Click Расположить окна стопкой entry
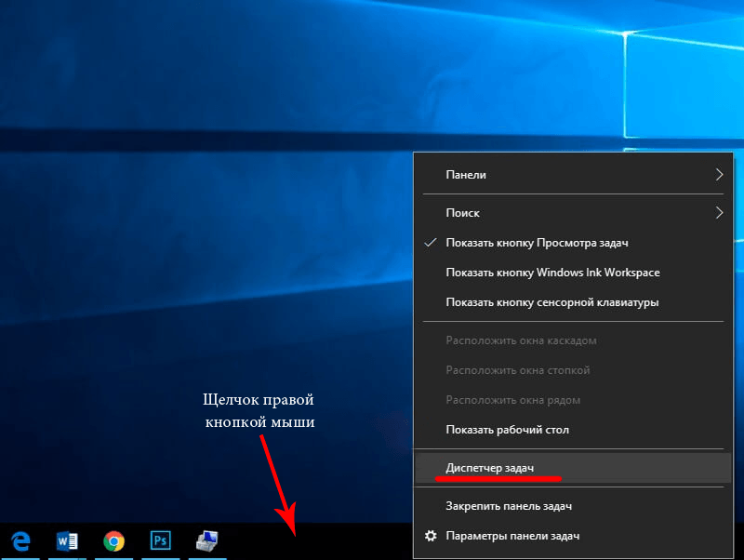 coord(517,370)
